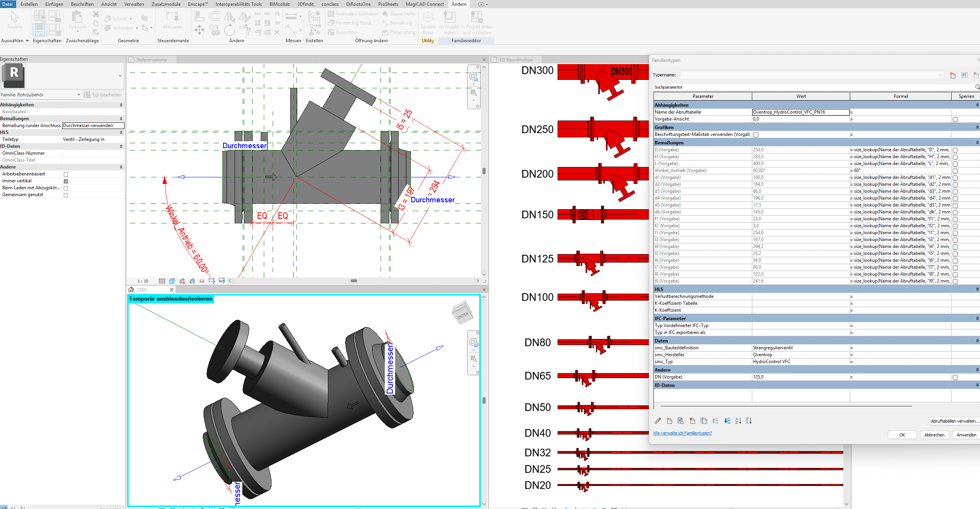Click the move parameter up icon

tap(715, 421)
